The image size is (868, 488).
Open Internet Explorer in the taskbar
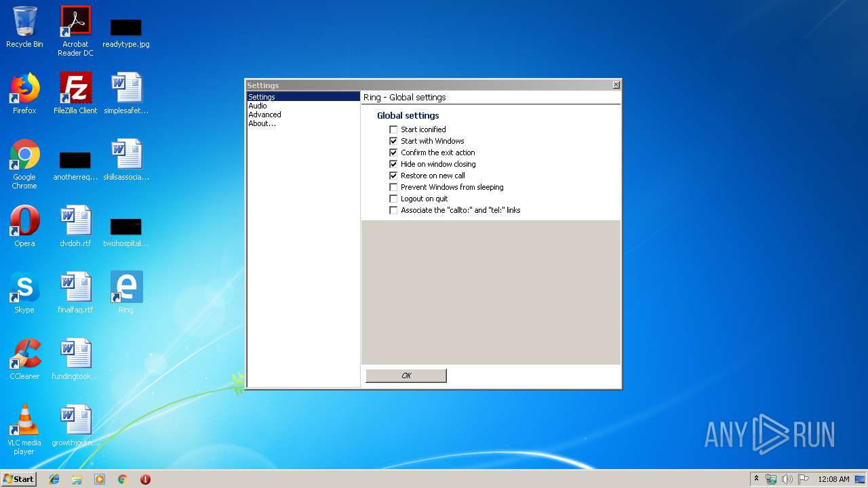tap(54, 479)
